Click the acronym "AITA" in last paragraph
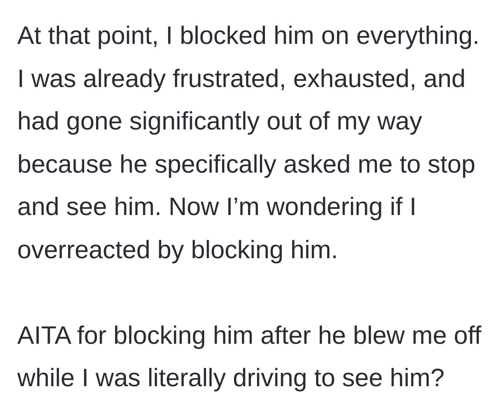The height and width of the screenshot is (420, 504). coord(44,335)
